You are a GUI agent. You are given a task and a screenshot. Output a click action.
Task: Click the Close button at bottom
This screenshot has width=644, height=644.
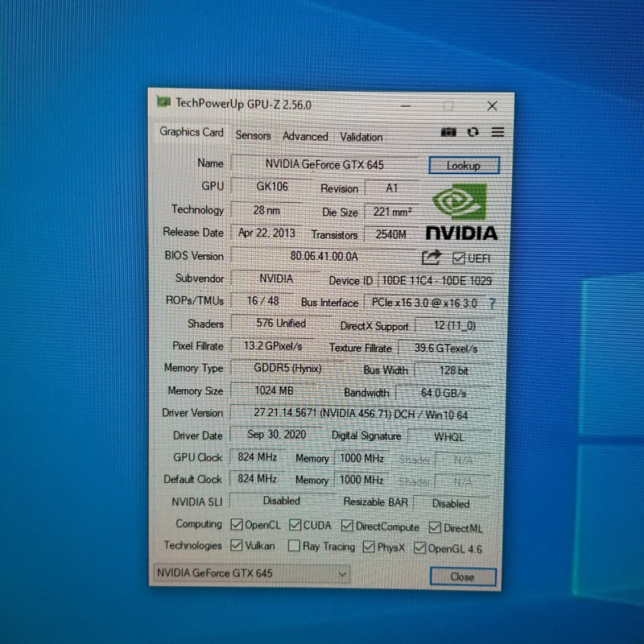coord(463,577)
